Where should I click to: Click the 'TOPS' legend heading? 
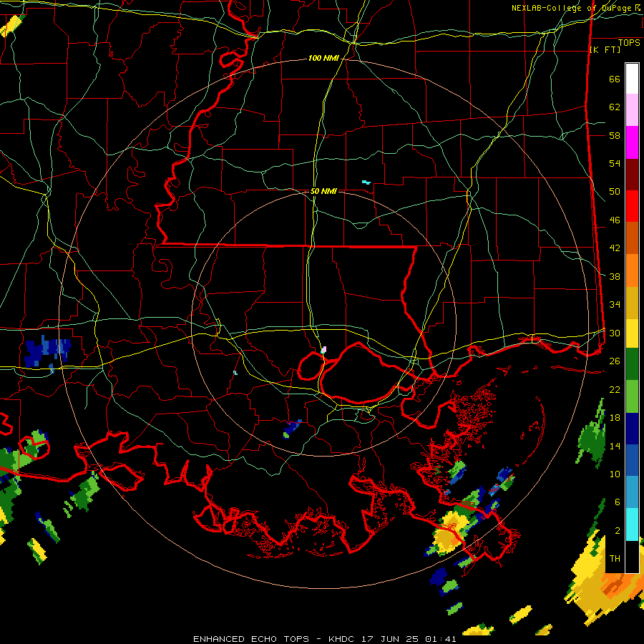(x=629, y=43)
